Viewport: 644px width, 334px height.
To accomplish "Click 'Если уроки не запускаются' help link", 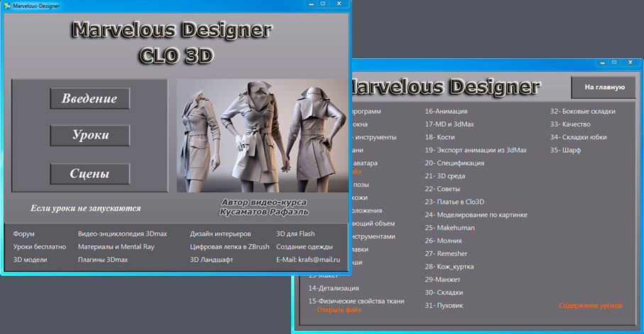I will (x=85, y=208).
